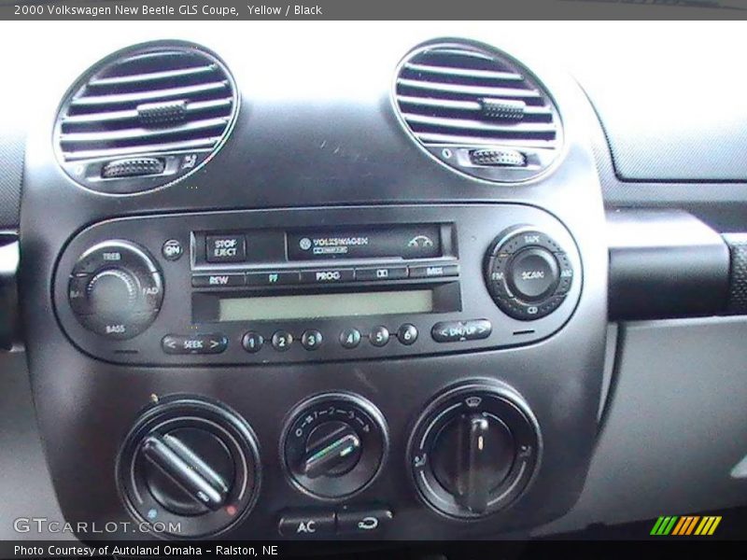This screenshot has width=747, height=560.
Task: Click the TREB label on tone knob
Action: (111, 257)
